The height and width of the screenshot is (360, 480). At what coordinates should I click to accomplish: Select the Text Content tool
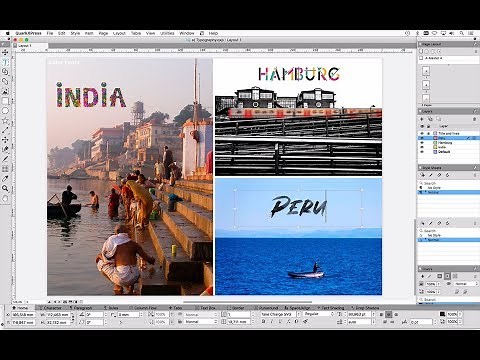click(x=5, y=62)
